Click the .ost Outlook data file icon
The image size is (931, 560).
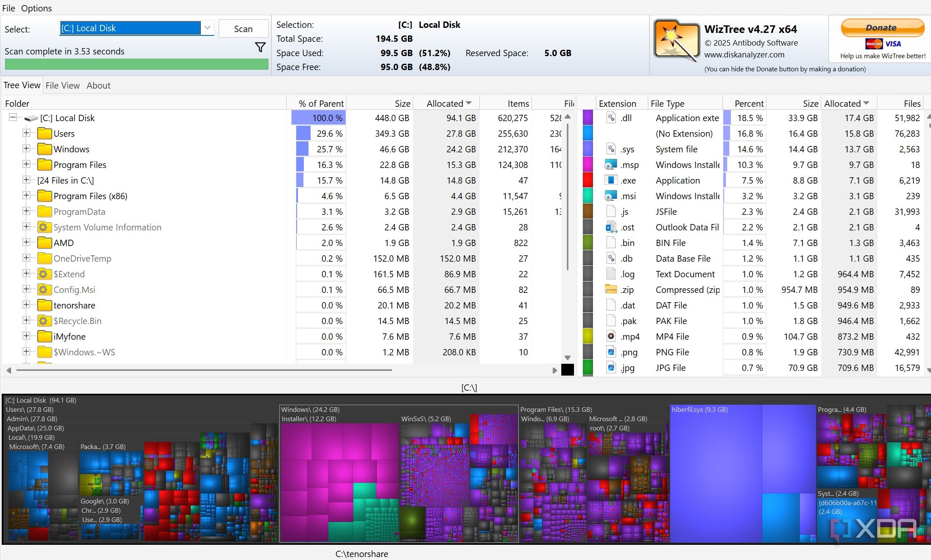611,227
